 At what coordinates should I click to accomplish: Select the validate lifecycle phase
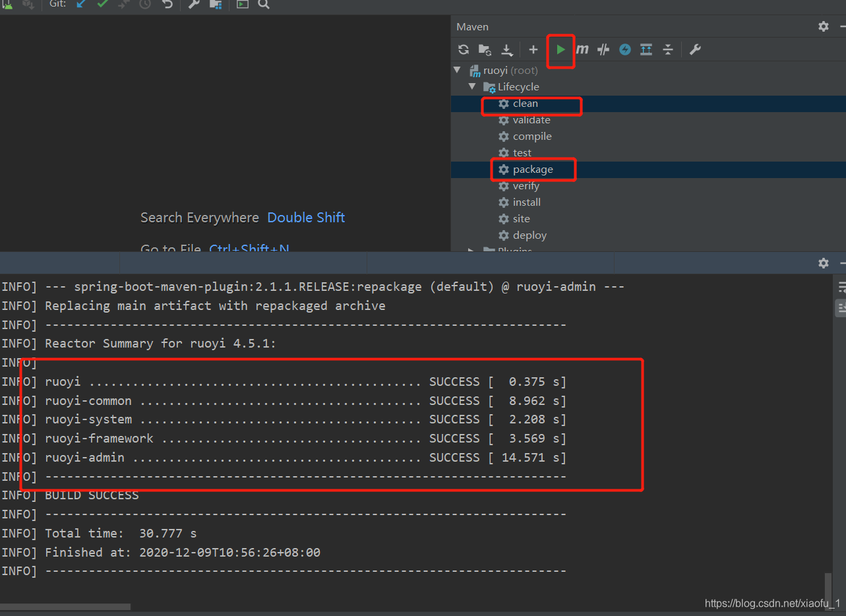point(531,120)
